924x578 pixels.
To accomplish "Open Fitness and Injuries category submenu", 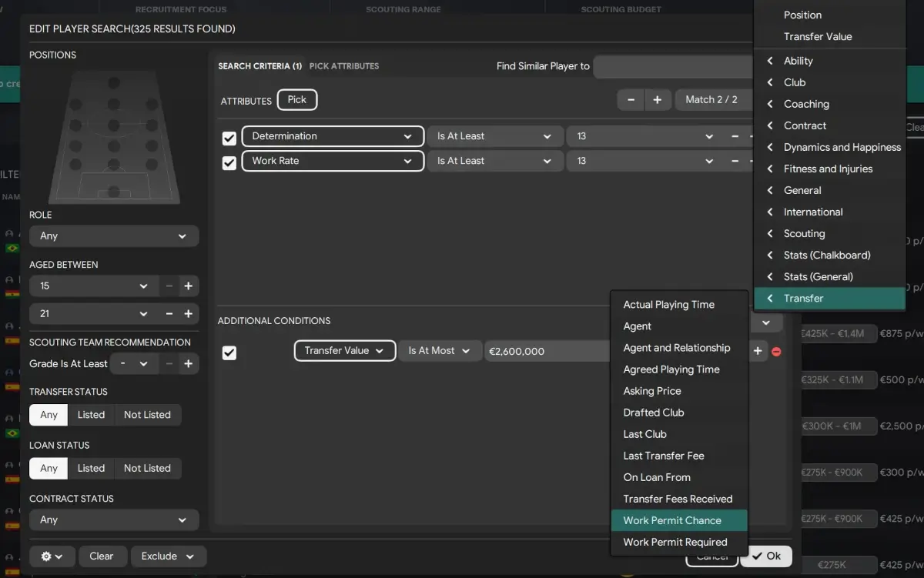I will [x=830, y=169].
